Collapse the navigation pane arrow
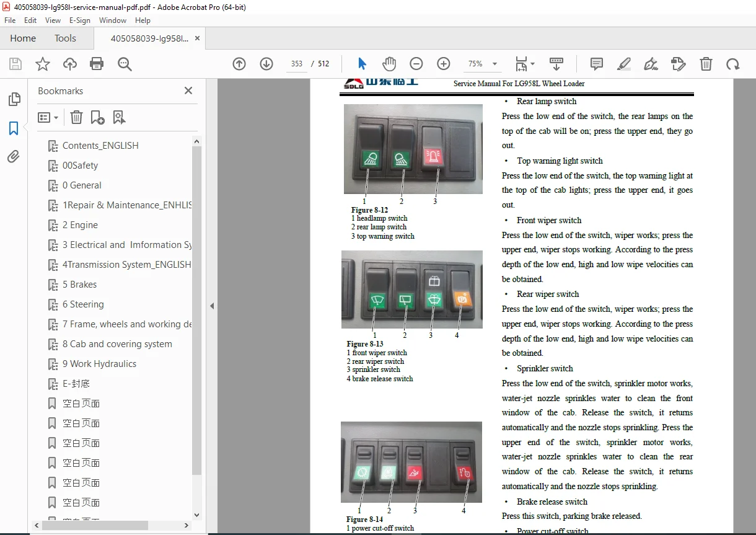 click(212, 306)
